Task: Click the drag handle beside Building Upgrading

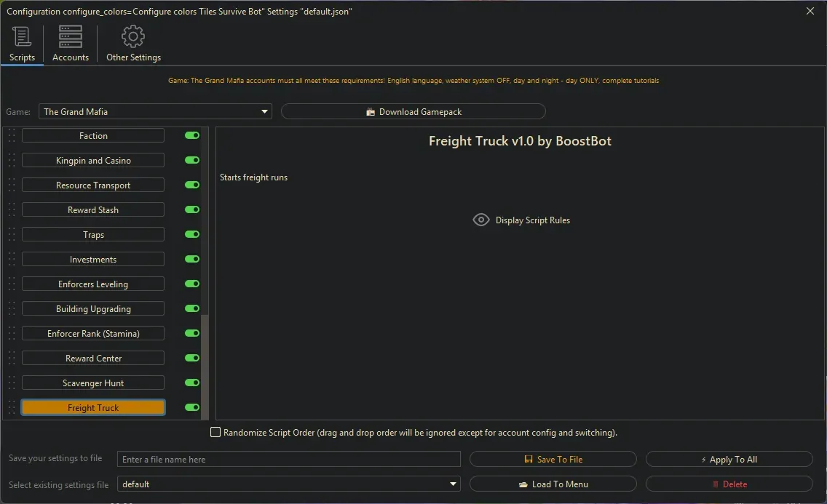Action: tap(12, 309)
